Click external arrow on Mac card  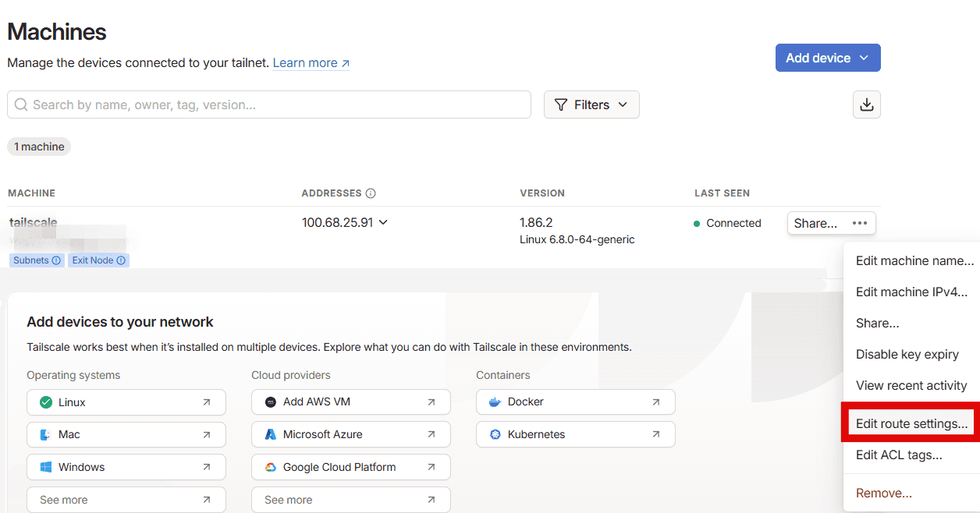tap(206, 434)
